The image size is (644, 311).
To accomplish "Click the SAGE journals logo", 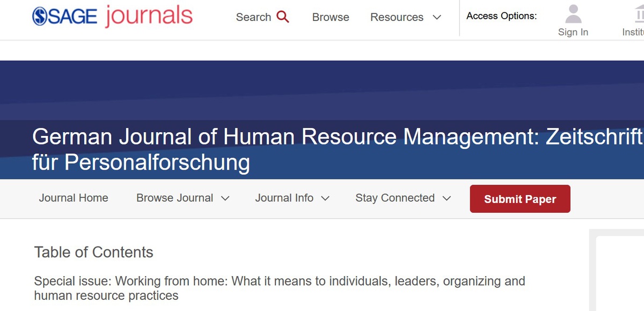I will pyautogui.click(x=112, y=16).
